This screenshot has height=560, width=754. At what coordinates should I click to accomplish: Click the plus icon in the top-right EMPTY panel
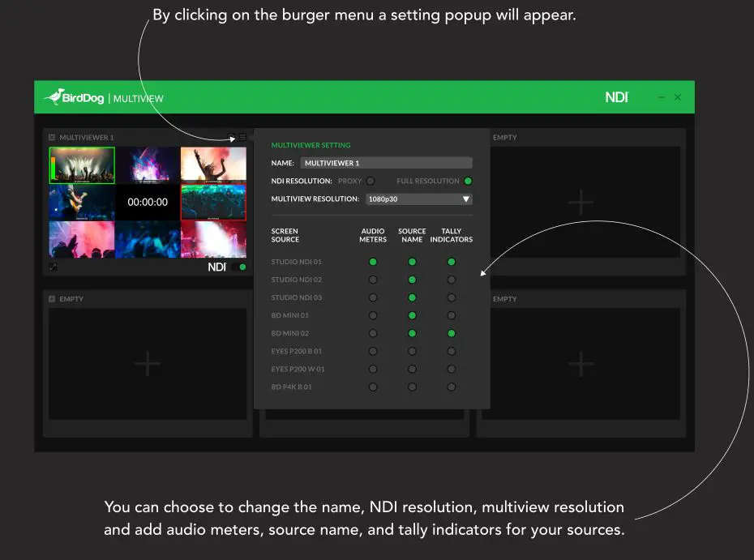pyautogui.click(x=581, y=201)
